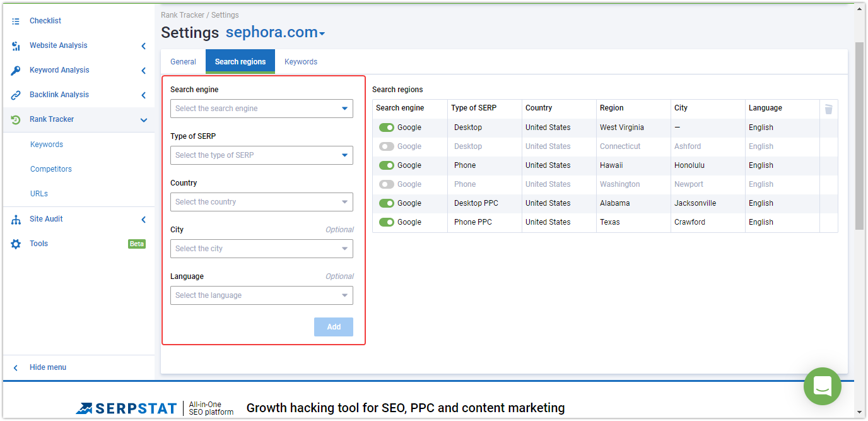The image size is (868, 421).
Task: Switch to the General tab
Action: (183, 62)
